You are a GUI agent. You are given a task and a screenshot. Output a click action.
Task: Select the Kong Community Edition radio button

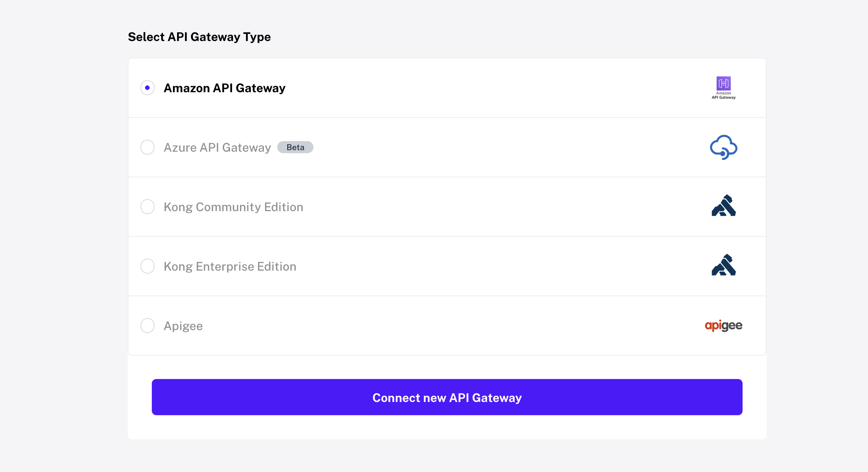pyautogui.click(x=147, y=207)
